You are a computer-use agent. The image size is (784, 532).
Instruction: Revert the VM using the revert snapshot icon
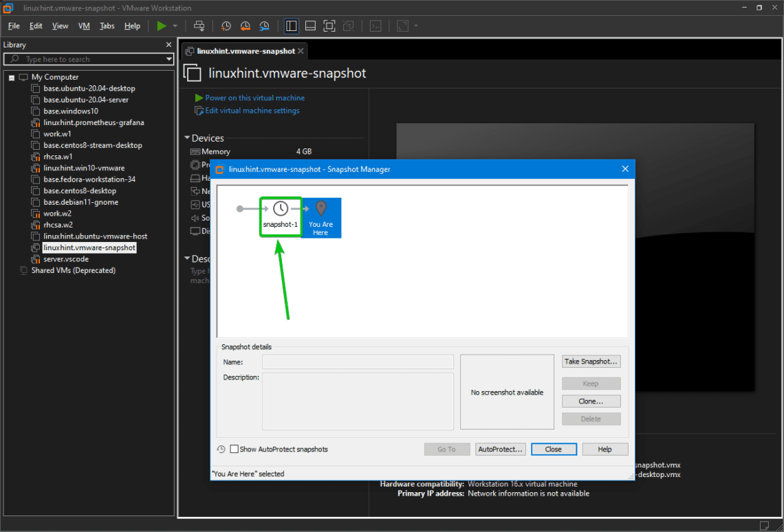point(246,25)
